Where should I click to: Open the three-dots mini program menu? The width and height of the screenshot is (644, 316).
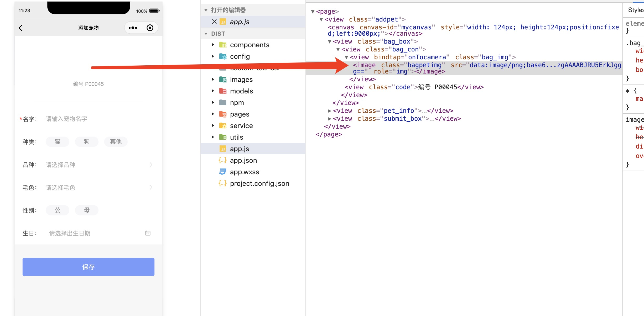coord(133,28)
